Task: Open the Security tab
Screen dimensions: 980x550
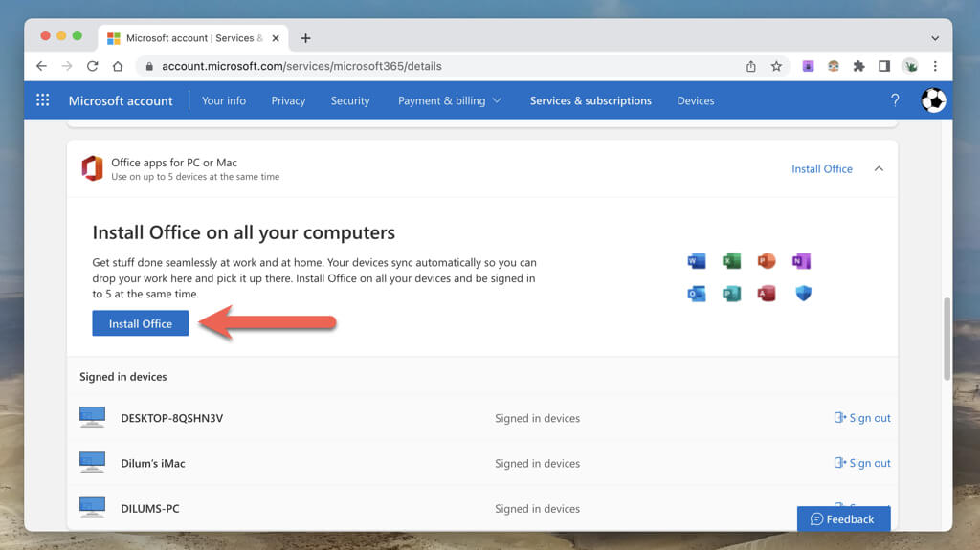Action: pyautogui.click(x=350, y=100)
